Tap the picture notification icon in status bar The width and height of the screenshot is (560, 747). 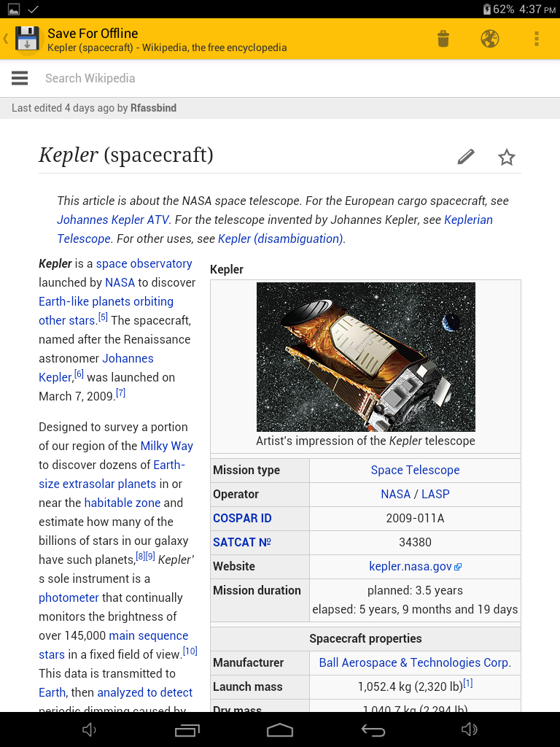coord(14,9)
